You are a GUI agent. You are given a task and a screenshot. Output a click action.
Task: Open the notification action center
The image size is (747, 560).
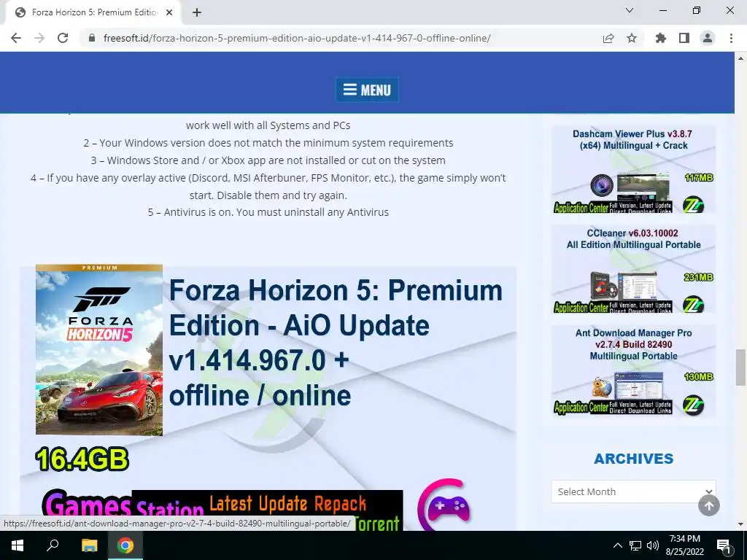tap(724, 545)
